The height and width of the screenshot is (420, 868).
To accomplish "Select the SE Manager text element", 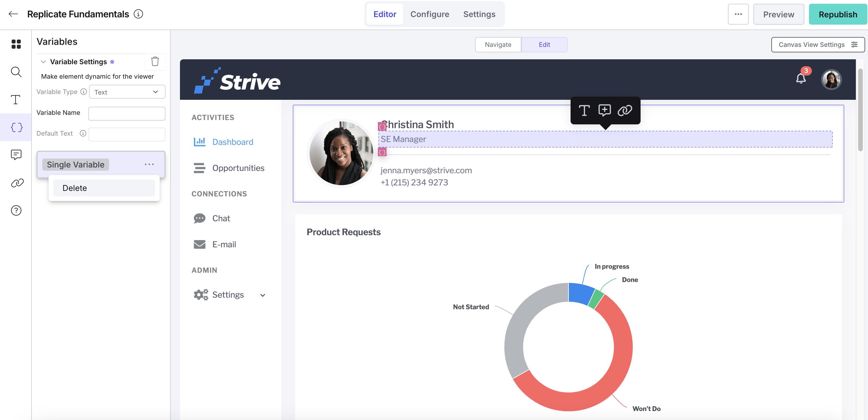I will click(605, 139).
